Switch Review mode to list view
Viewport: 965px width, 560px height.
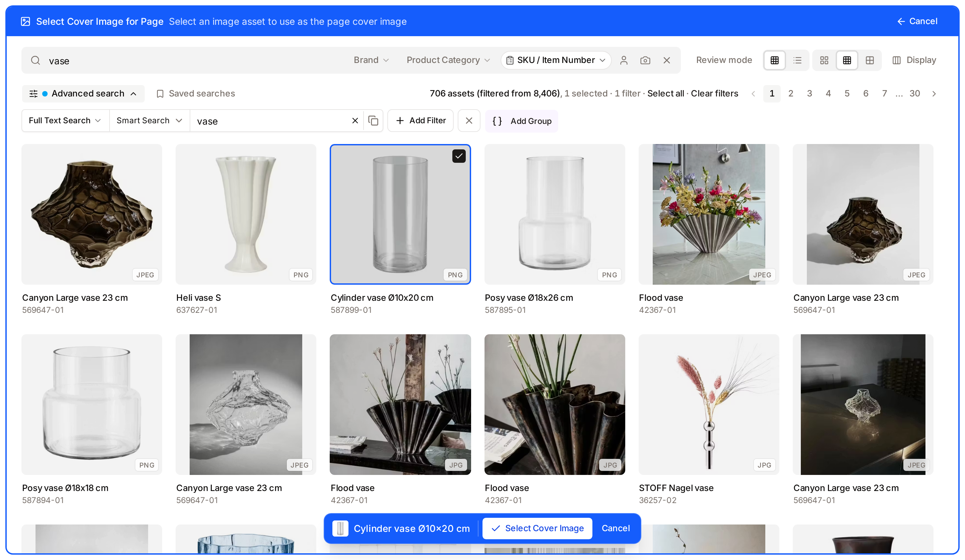[x=797, y=60]
